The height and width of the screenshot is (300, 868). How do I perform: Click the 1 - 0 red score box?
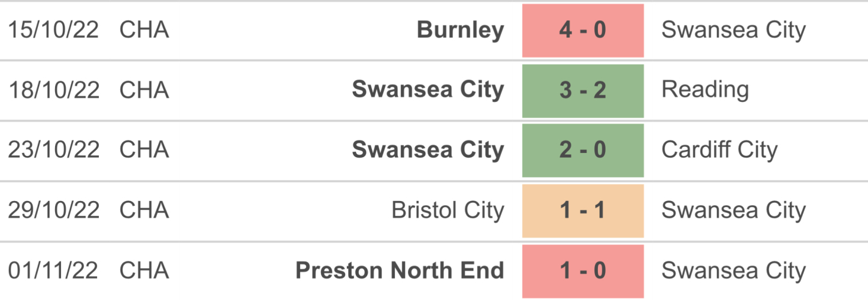[583, 271]
